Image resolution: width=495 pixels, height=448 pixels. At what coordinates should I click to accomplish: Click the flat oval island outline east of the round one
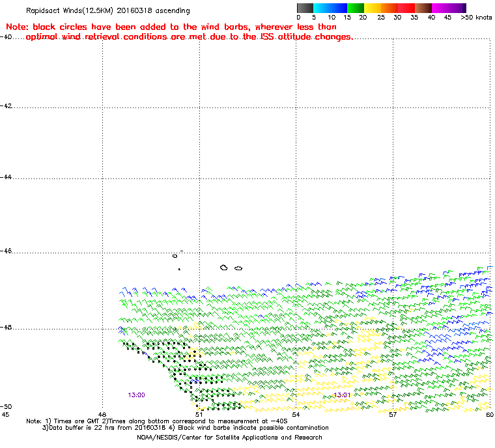click(238, 268)
